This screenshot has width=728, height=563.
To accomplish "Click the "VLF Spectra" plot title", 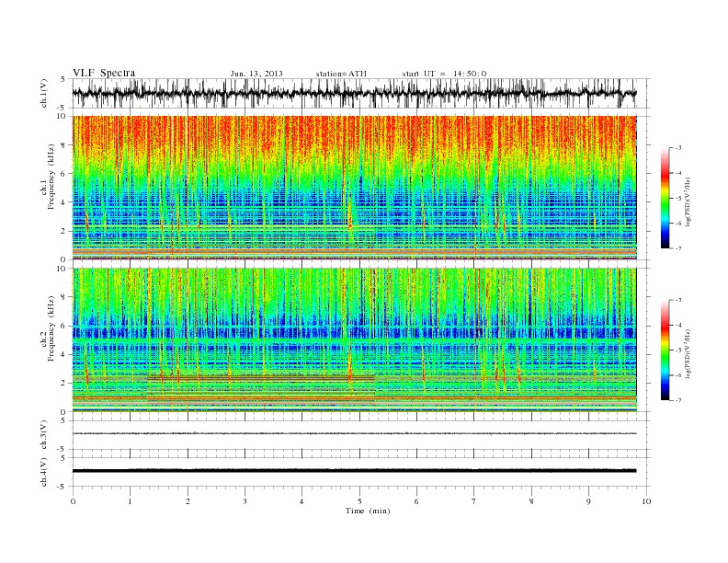I will (104, 73).
